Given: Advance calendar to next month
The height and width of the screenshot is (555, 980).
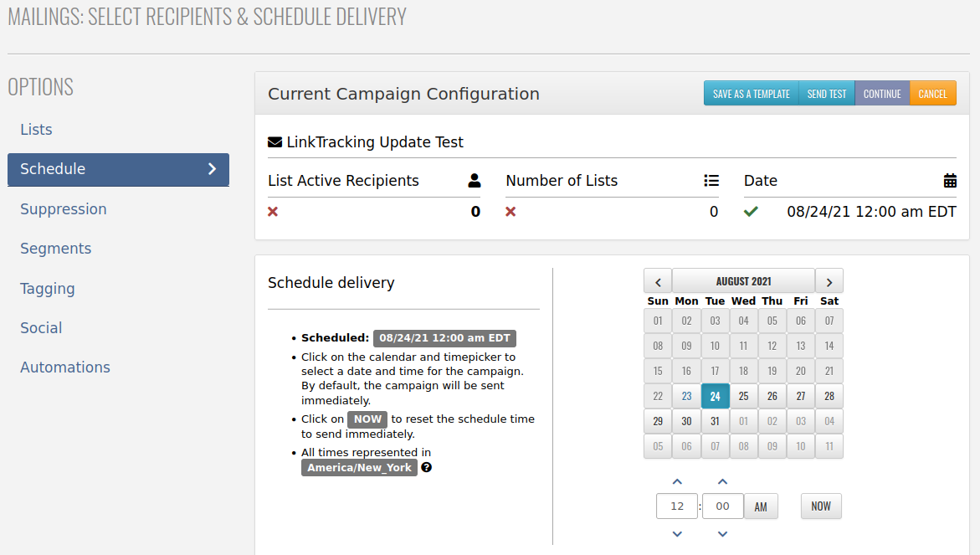Looking at the screenshot, I should coord(829,282).
